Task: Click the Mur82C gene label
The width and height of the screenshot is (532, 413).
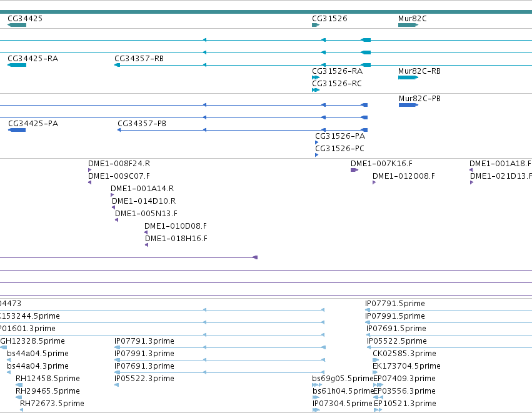Action: coord(412,19)
